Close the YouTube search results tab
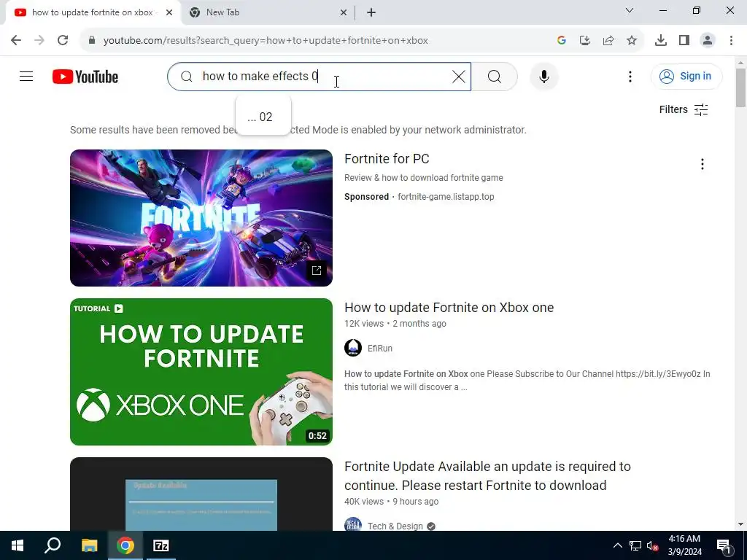 (169, 12)
